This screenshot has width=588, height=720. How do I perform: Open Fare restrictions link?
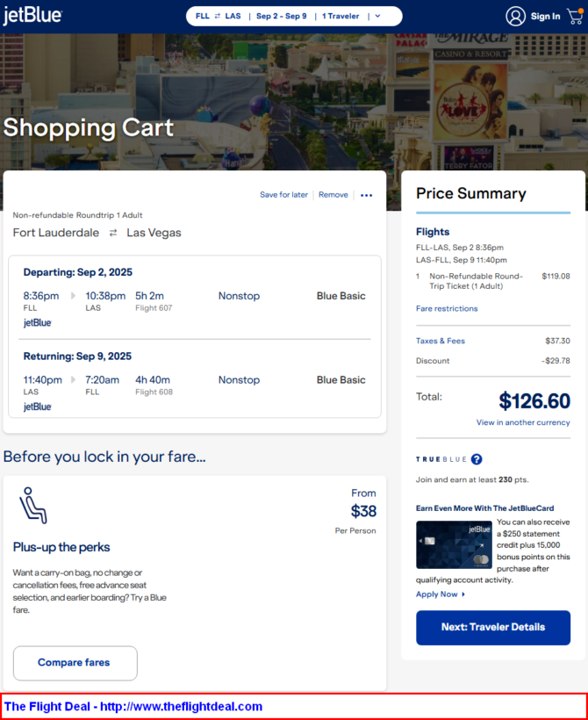point(447,308)
